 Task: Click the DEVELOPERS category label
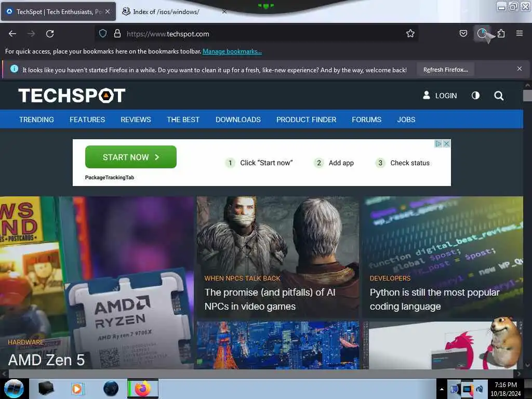point(390,278)
